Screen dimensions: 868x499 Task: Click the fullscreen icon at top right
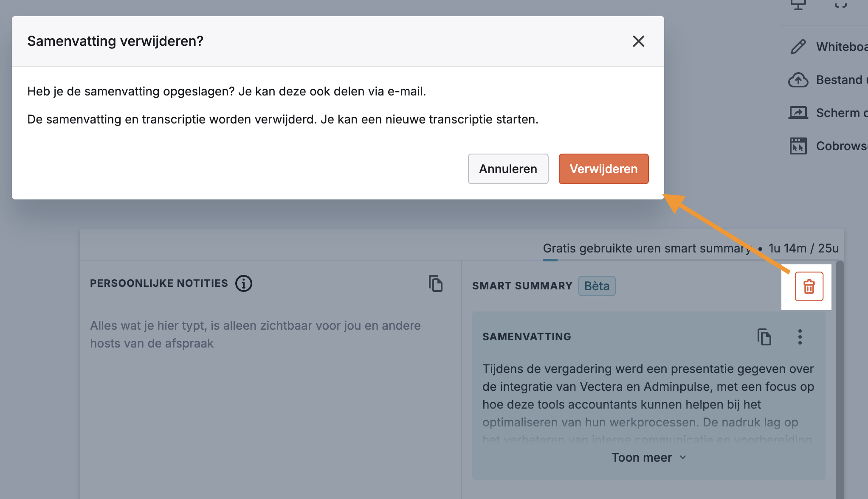pos(841,4)
